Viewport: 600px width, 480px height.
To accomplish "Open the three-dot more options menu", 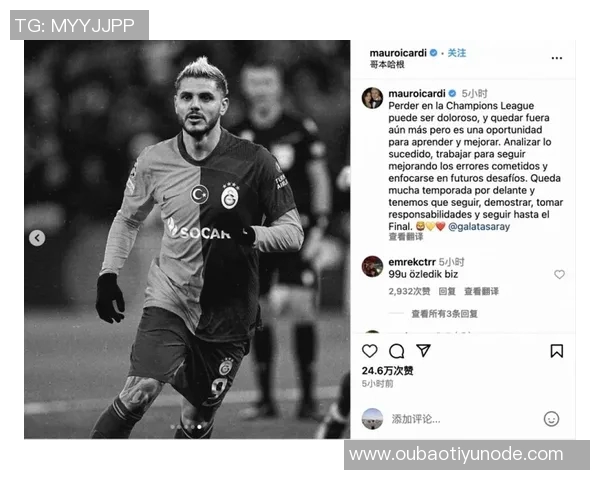I will (557, 58).
